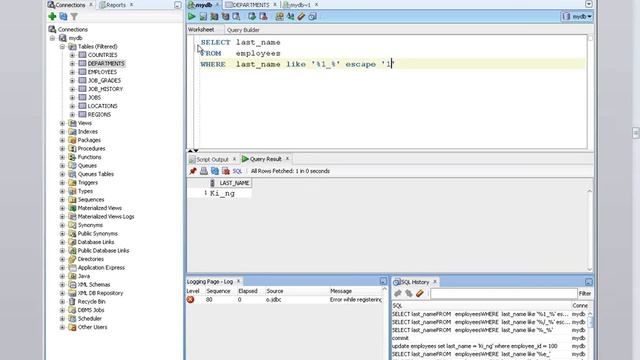Click the Filter button in SQL History
640x360 pixels.
[585, 293]
